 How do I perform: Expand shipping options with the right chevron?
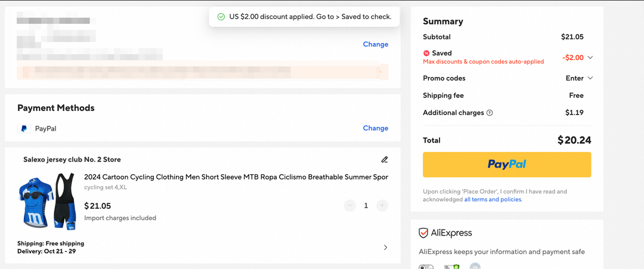[385, 248]
